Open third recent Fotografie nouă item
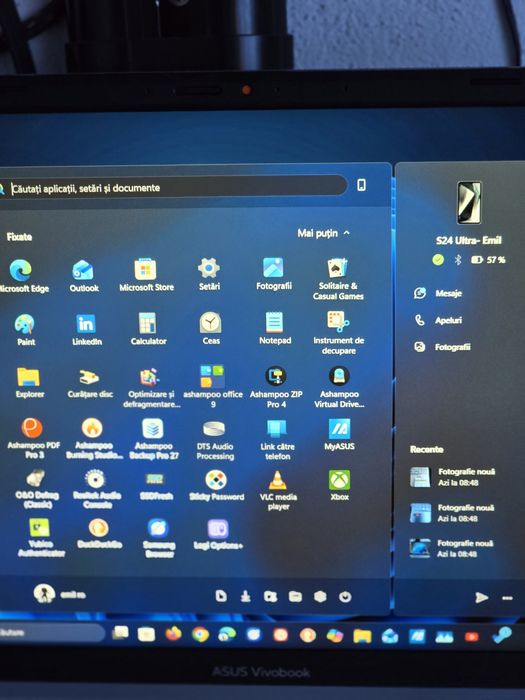The height and width of the screenshot is (700, 525). coord(452,548)
